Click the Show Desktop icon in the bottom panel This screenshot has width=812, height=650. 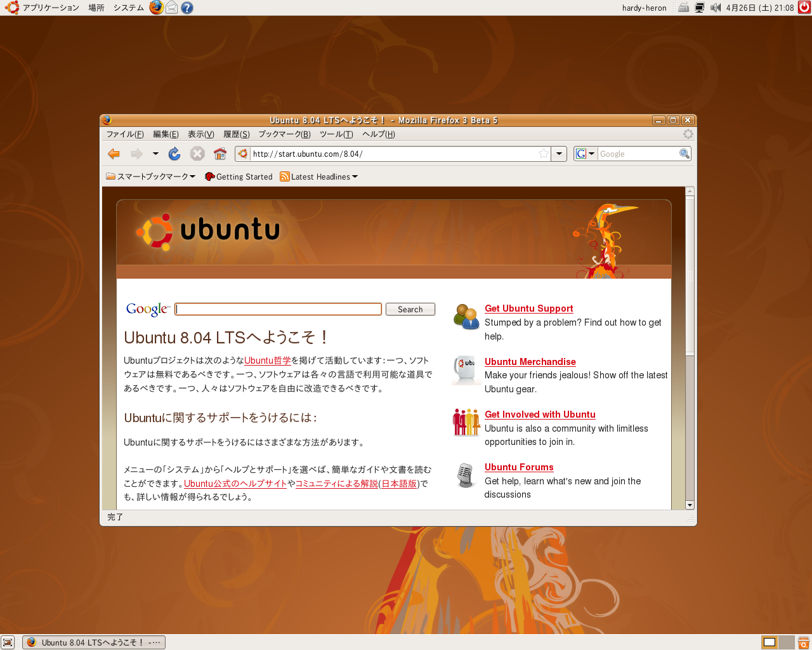pos(8,642)
